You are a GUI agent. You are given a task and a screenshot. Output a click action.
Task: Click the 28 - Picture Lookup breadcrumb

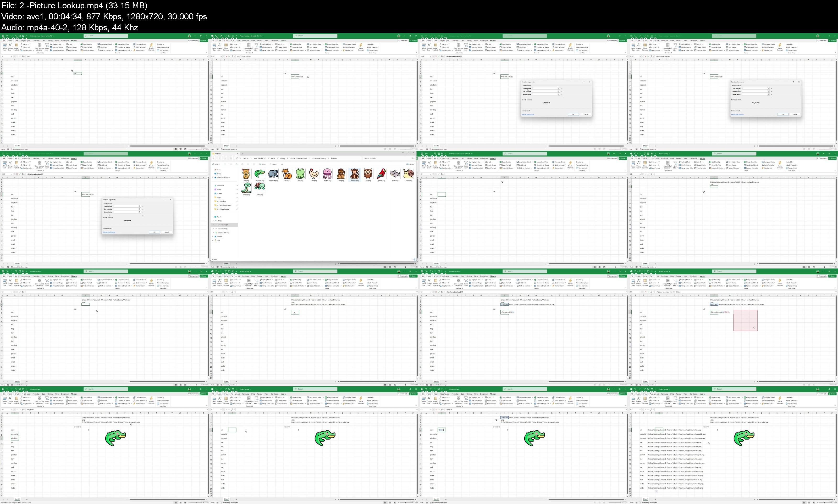click(x=319, y=159)
